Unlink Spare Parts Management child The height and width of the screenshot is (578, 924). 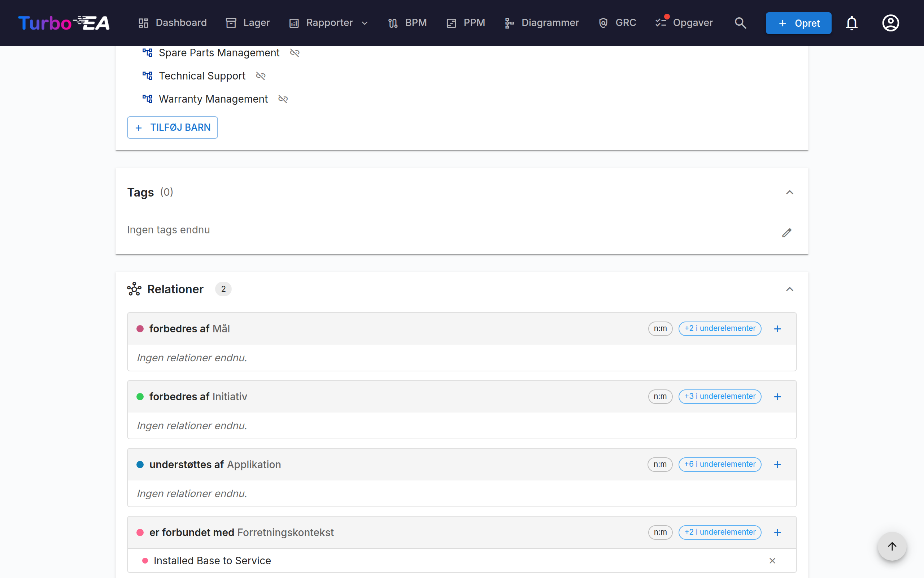tap(295, 53)
